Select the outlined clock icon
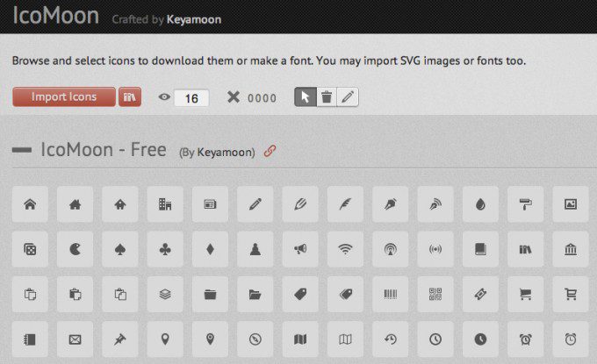Screen dimensions: 597x364 click(x=435, y=339)
